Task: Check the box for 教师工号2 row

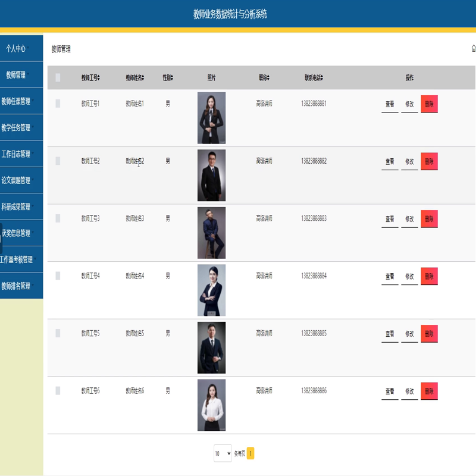Action: click(58, 161)
